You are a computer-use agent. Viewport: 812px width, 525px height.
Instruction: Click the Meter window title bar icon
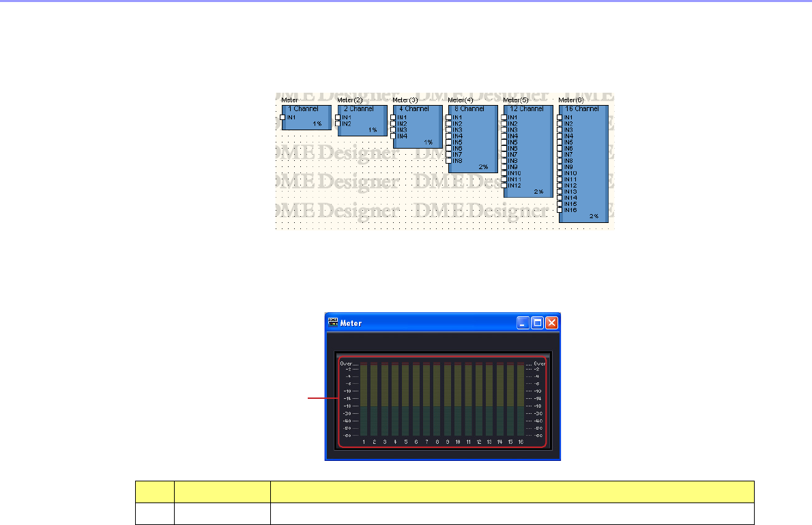(x=333, y=322)
